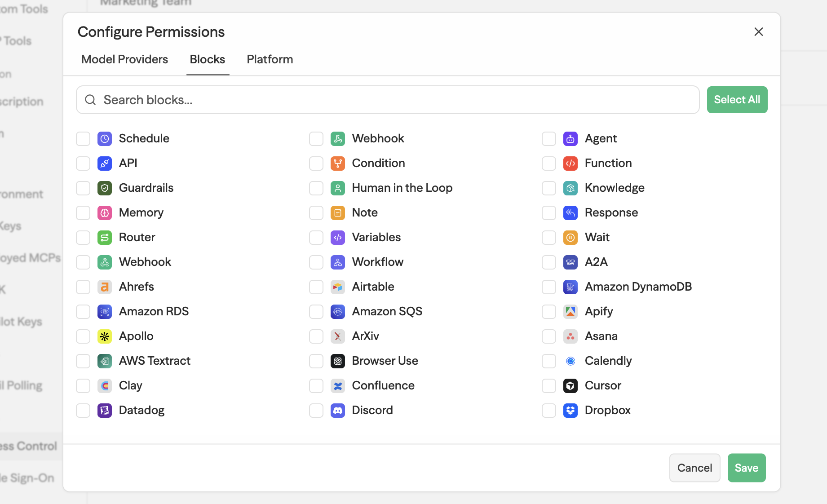Screen dimensions: 827x504
Task: Enable the Guardrails block checkbox
Action: tap(83, 188)
